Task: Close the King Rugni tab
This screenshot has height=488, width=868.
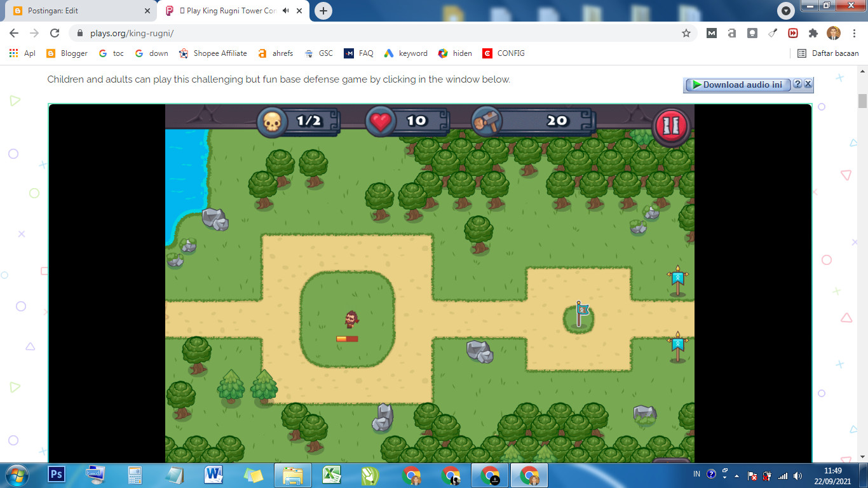Action: point(300,11)
